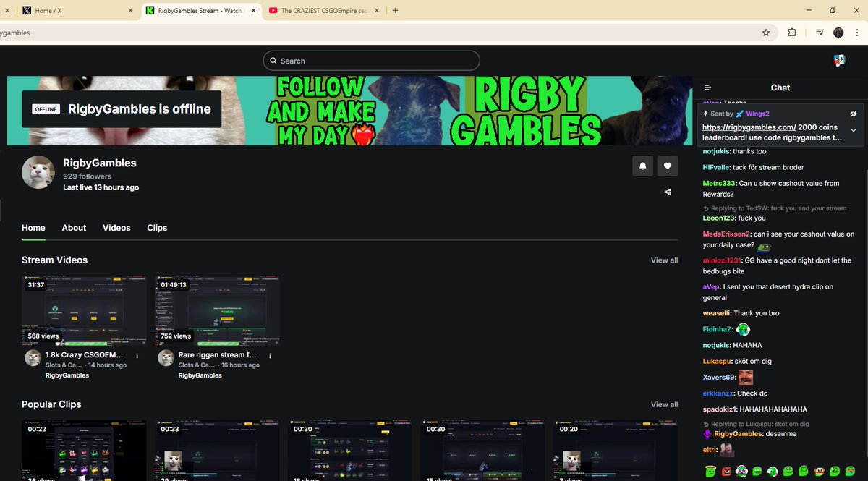Screen dimensions: 868x481
Task: Click the pin icon in pinned message
Action: pos(706,114)
